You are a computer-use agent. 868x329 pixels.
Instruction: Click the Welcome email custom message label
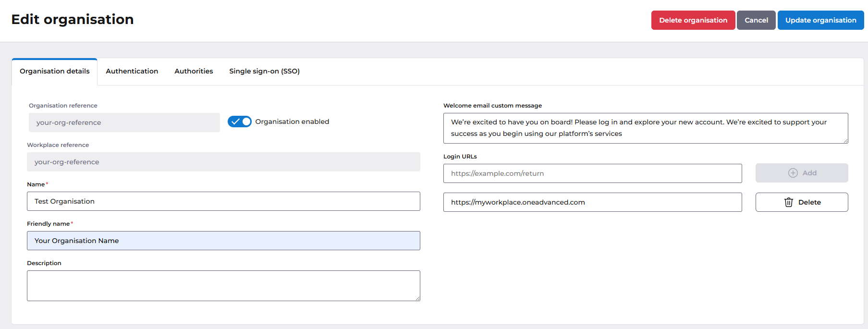pyautogui.click(x=492, y=106)
